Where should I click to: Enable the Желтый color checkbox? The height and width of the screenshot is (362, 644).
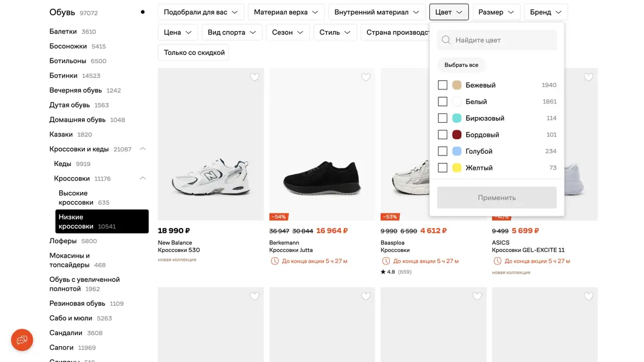pos(443,168)
